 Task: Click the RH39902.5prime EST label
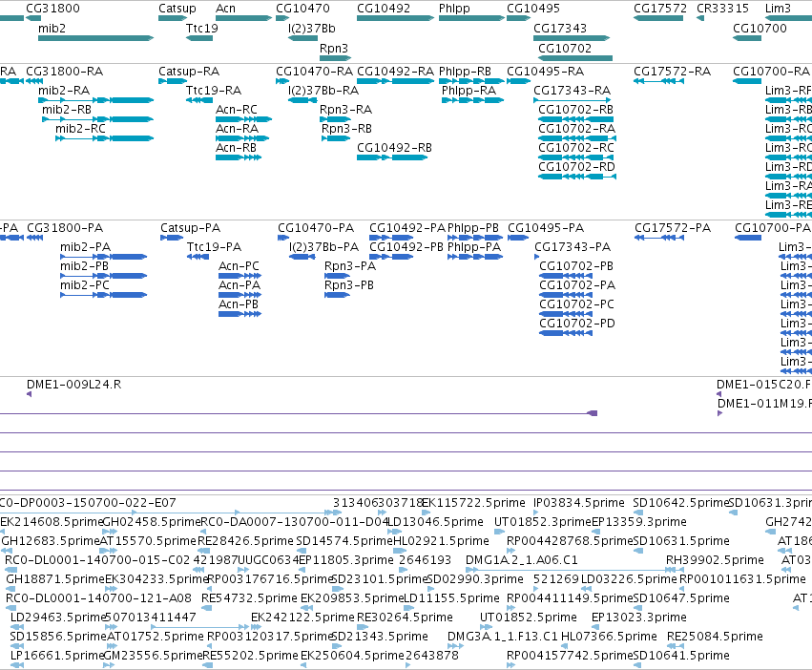(716, 560)
